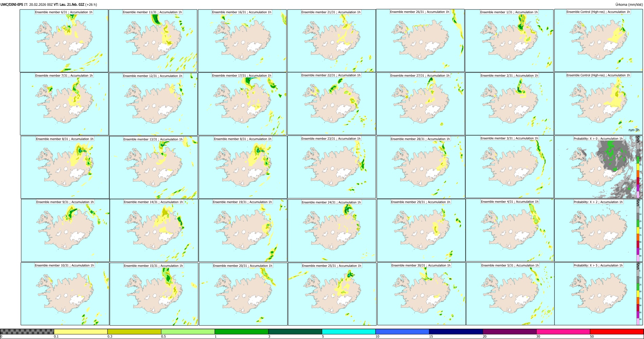Click the 'Ensemble member 15/31' caption
This screenshot has height=339, width=644.
pos(153,266)
